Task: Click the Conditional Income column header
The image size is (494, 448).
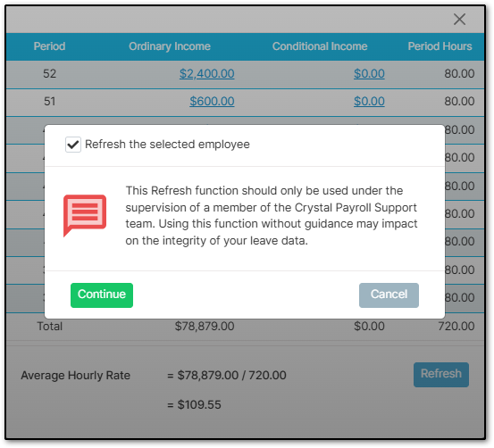Action: (320, 46)
